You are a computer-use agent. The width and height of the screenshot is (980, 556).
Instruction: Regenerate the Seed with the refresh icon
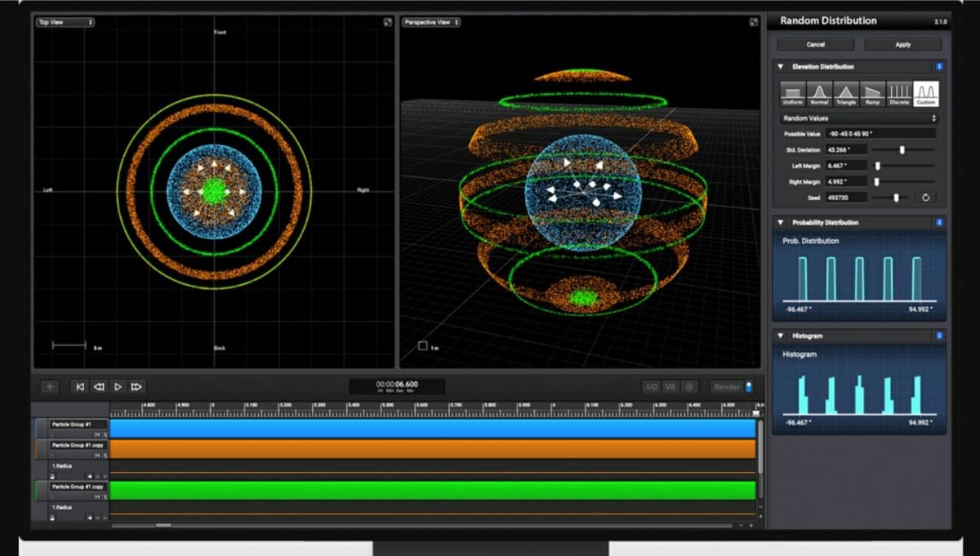click(x=926, y=196)
